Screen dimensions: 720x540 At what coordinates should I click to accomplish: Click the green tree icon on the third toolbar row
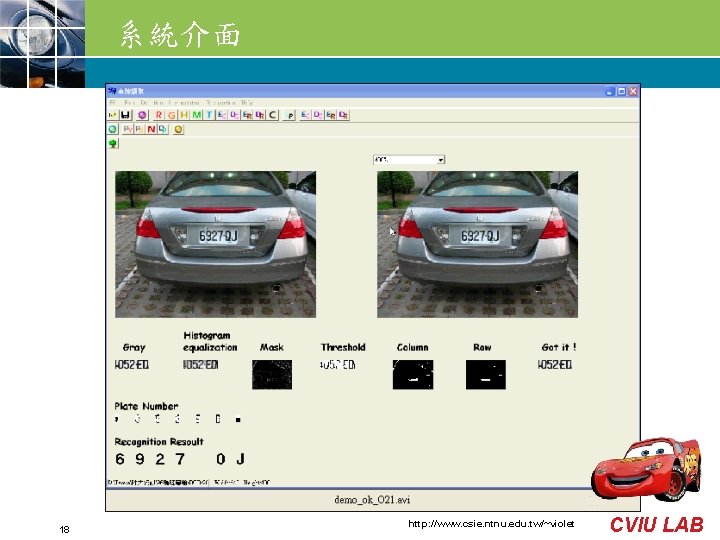[x=113, y=144]
